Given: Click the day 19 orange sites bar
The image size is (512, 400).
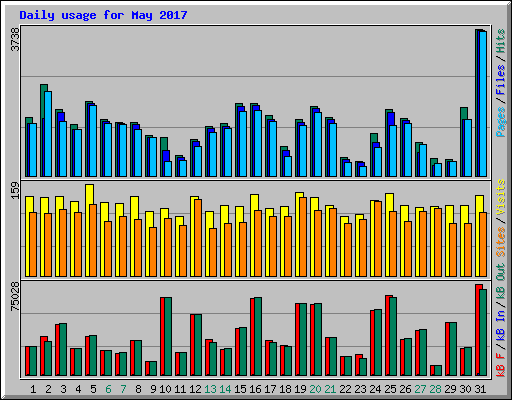Looking at the screenshot, I should [x=303, y=237].
